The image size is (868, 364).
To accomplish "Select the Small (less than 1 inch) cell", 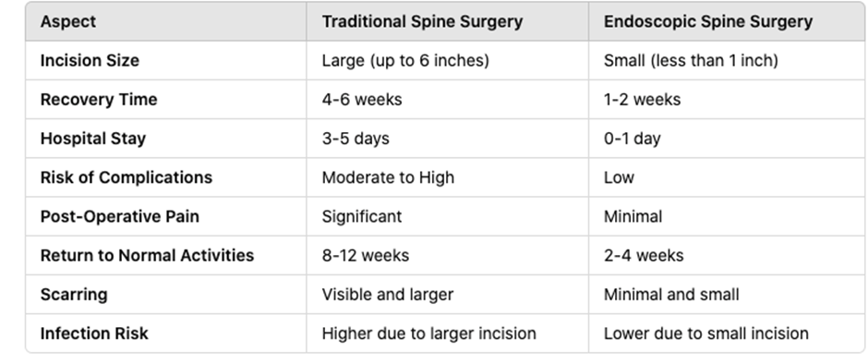I will [691, 60].
